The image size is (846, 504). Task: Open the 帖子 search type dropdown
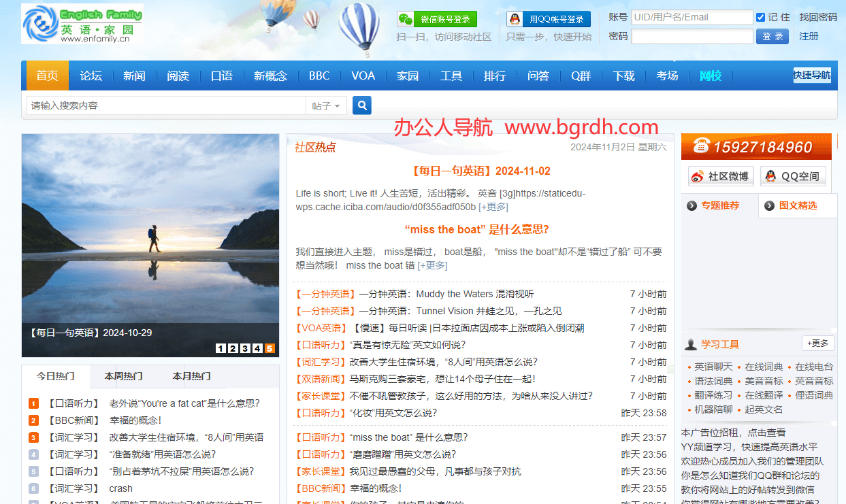pyautogui.click(x=326, y=105)
